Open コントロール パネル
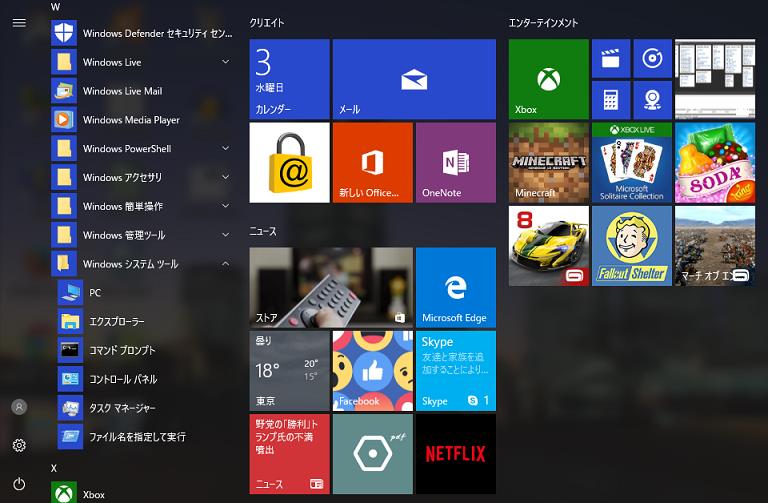 (145, 379)
